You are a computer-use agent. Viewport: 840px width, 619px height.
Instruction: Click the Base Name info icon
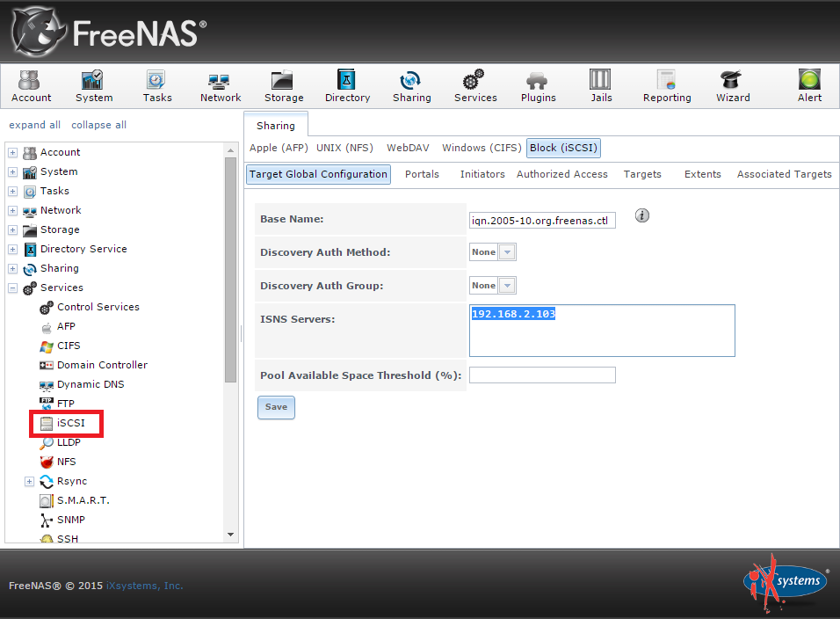(641, 215)
